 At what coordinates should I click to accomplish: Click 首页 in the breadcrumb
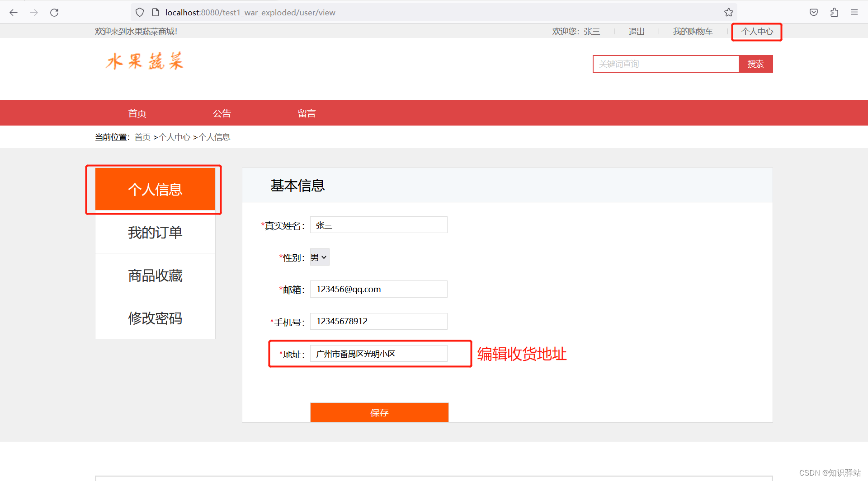coord(142,137)
